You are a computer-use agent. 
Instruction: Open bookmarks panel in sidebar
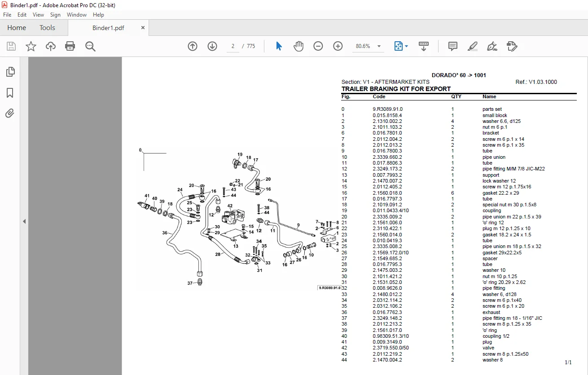10,93
